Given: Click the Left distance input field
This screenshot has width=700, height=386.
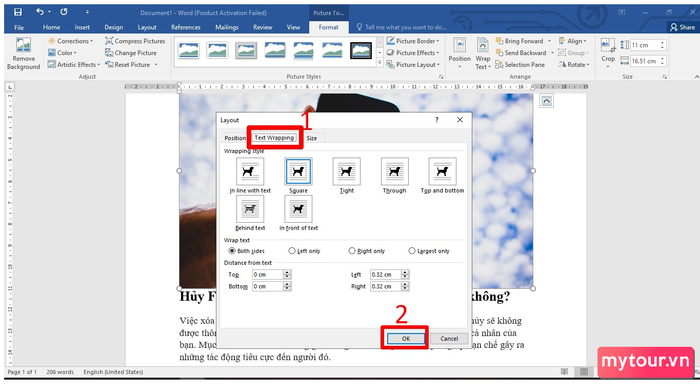Looking at the screenshot, I should click(x=385, y=274).
